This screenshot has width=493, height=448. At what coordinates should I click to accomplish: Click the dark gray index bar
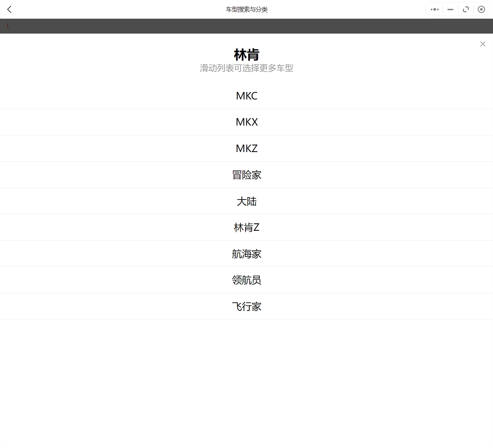(x=246, y=26)
